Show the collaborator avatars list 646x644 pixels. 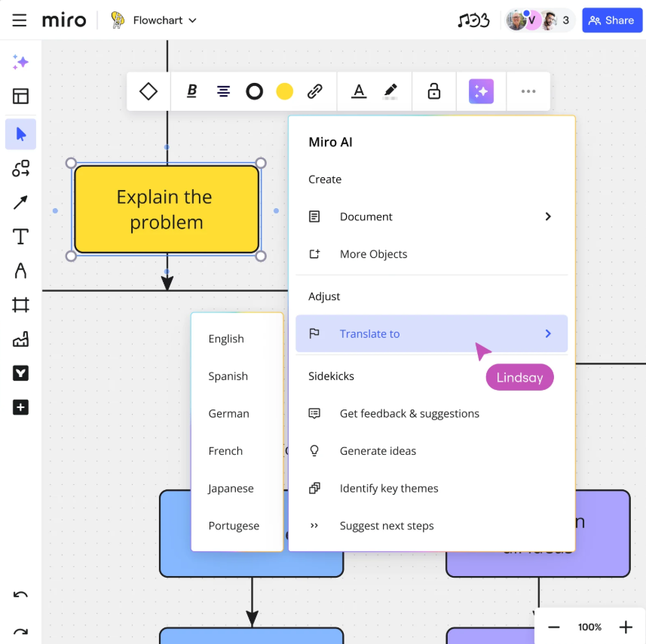(x=540, y=20)
